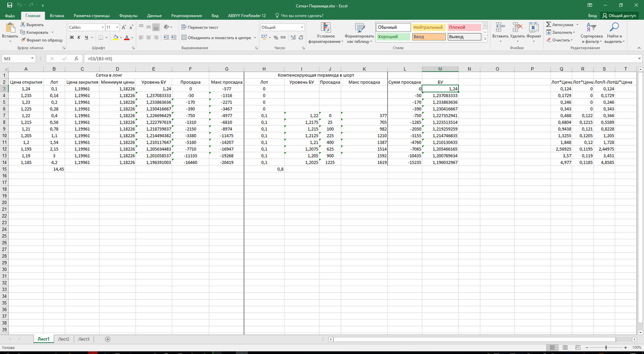Screen dimensions: 644x354
Task: Apply percent style to cells
Action: (x=276, y=37)
